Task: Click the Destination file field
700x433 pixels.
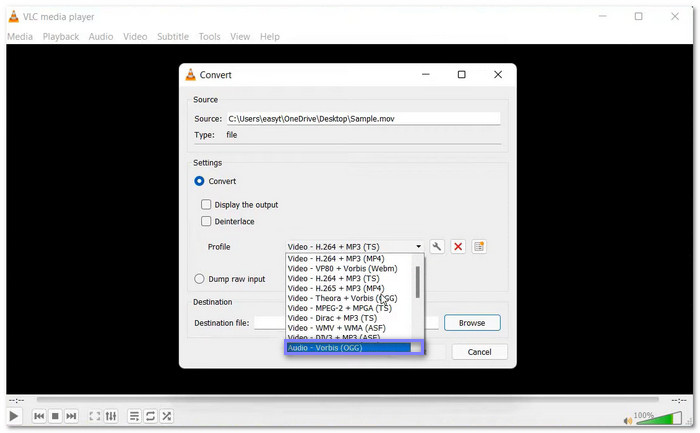Action: click(346, 323)
